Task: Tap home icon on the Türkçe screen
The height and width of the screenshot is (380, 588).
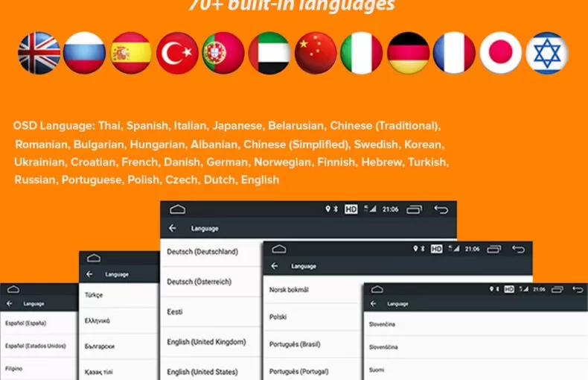Action: [x=93, y=258]
